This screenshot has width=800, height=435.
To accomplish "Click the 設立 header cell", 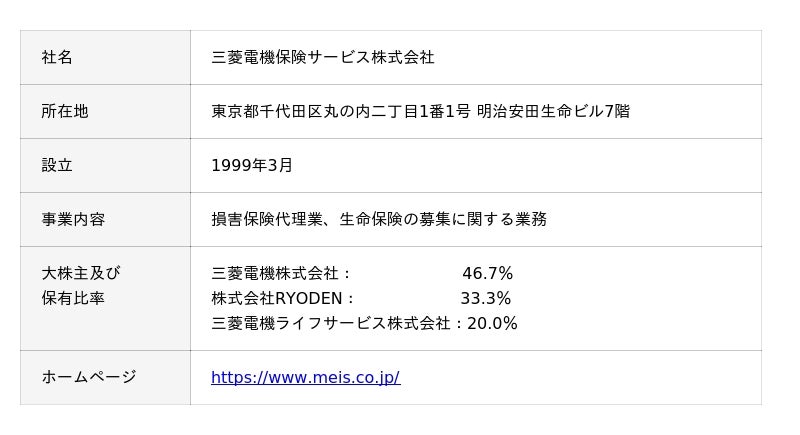I will [x=105, y=165].
